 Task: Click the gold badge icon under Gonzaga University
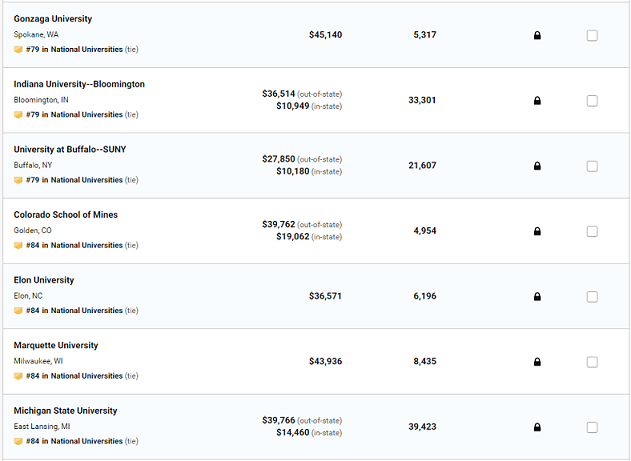(18, 49)
